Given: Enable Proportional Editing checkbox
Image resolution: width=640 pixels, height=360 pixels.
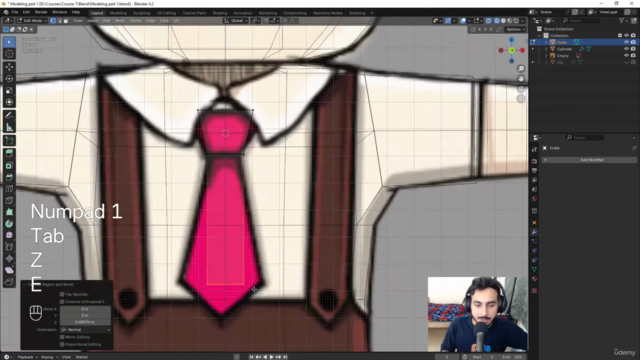Looking at the screenshot, I should pyautogui.click(x=62, y=344).
